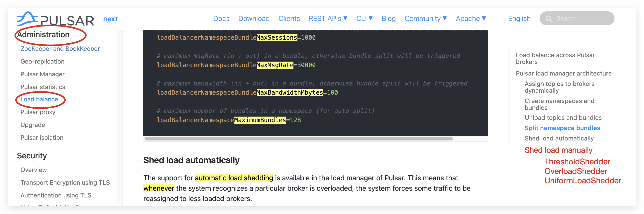Open ZooKeeper and BookKeeper page
This screenshot has height=214, width=644.
[60, 49]
